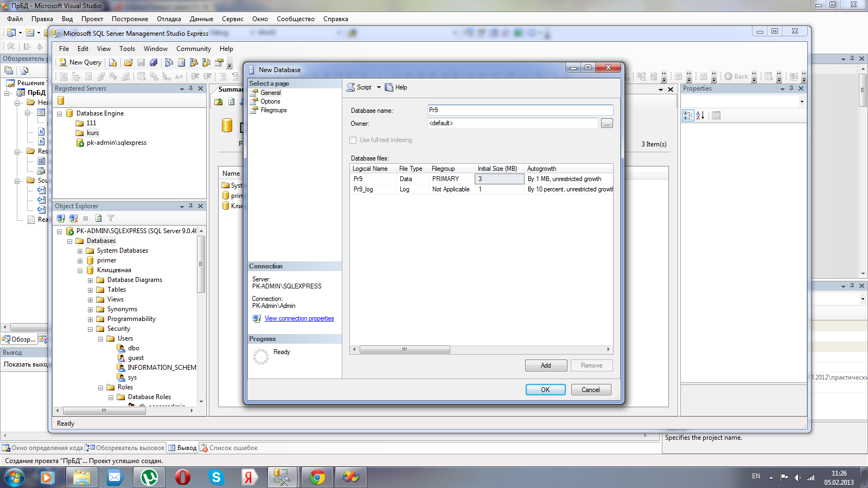The height and width of the screenshot is (488, 868).
Task: Click the Alphabetical sort icon in Properties panel
Action: [700, 115]
